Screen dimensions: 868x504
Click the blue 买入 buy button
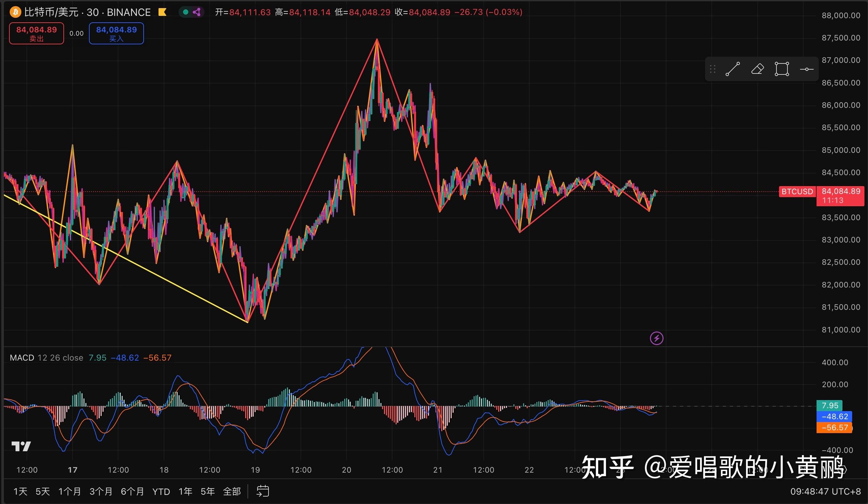point(116,33)
